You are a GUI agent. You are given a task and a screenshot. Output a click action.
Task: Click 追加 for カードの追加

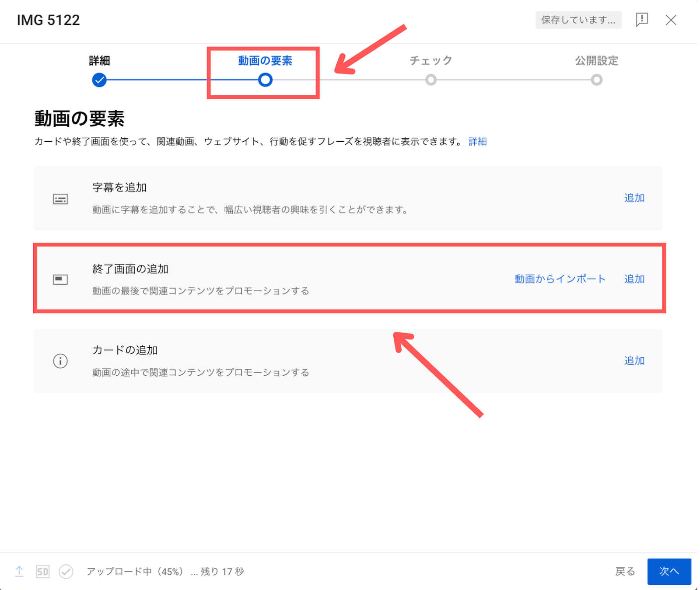tap(634, 360)
